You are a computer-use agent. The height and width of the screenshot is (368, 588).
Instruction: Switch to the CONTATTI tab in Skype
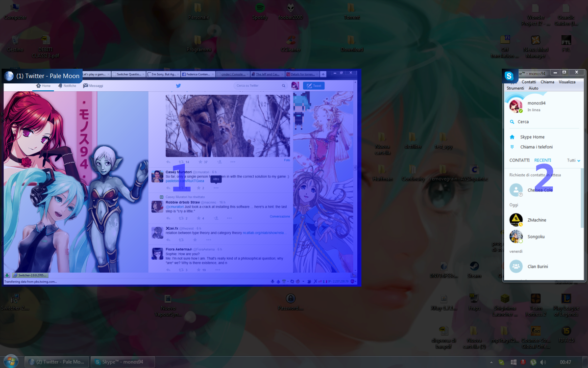click(519, 160)
